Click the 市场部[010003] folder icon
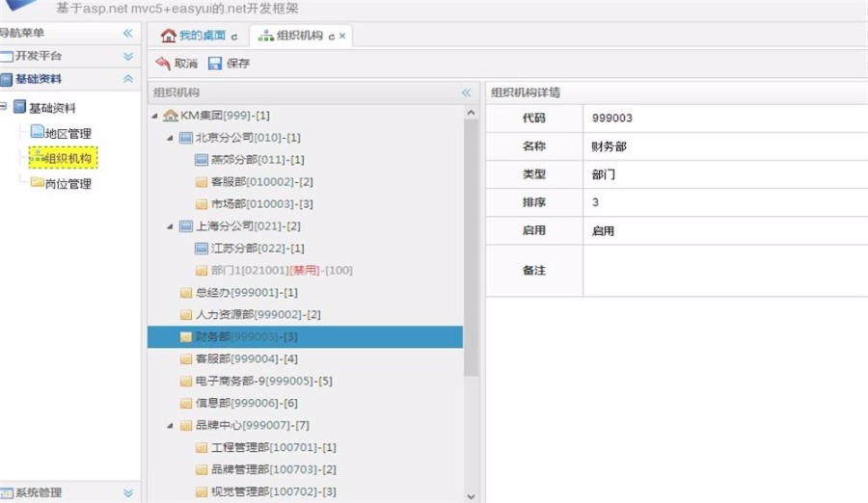The height and width of the screenshot is (503, 868). pos(202,204)
